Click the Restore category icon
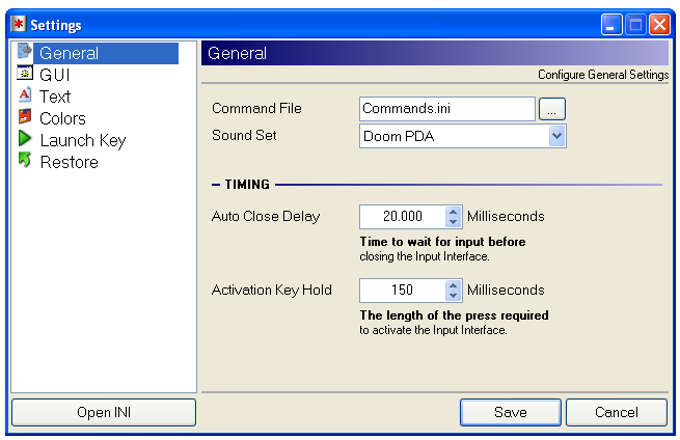The image size is (680, 440). click(x=25, y=160)
